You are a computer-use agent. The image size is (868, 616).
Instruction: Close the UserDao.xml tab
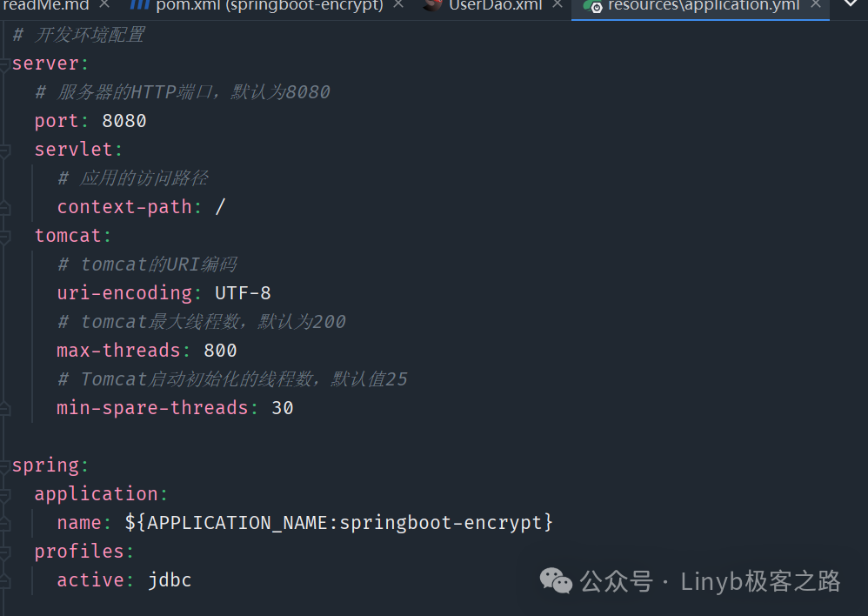coord(558,4)
